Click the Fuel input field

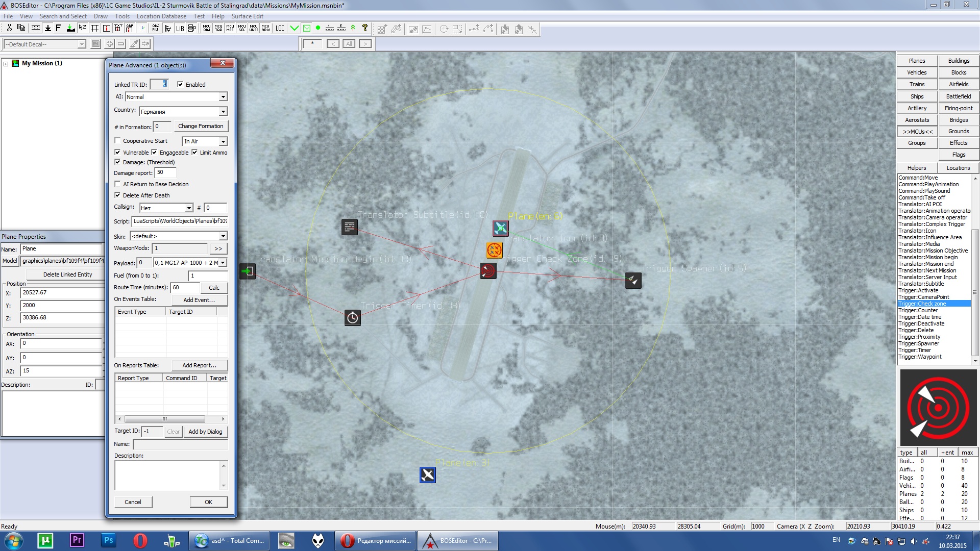click(208, 275)
